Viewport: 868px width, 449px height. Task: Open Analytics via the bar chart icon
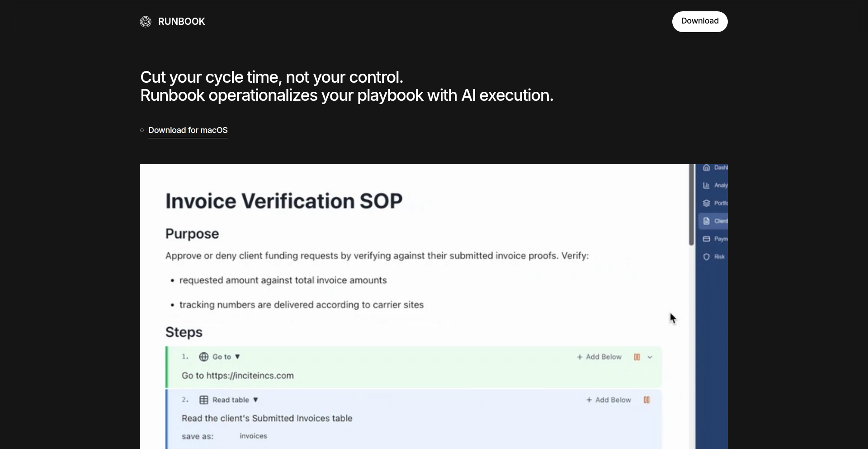pos(707,185)
